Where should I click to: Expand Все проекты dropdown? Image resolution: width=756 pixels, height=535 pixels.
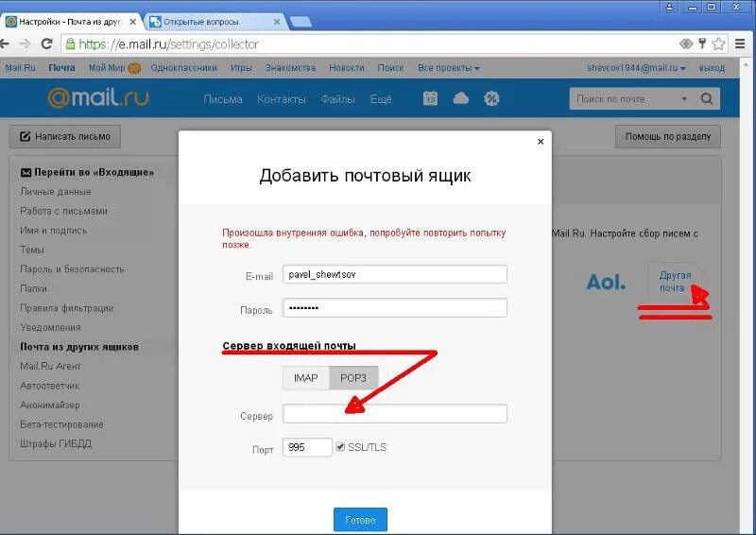(x=448, y=68)
